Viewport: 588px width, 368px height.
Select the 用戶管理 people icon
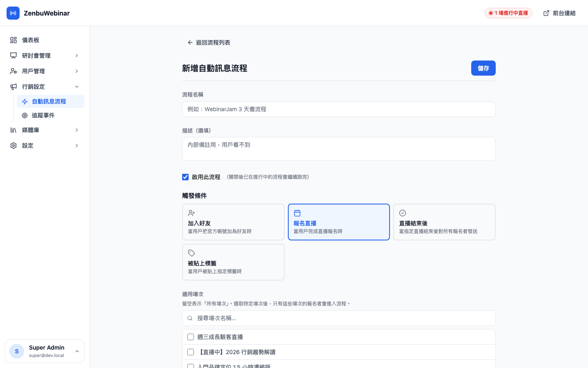pos(13,71)
